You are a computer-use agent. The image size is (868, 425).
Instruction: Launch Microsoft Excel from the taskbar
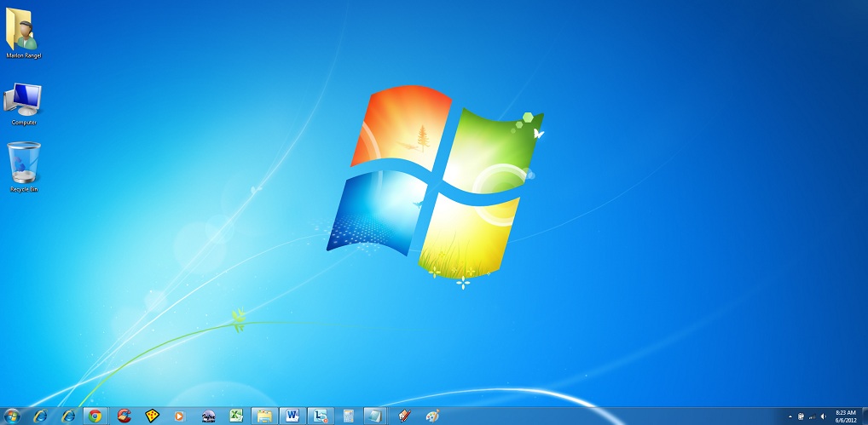point(236,416)
